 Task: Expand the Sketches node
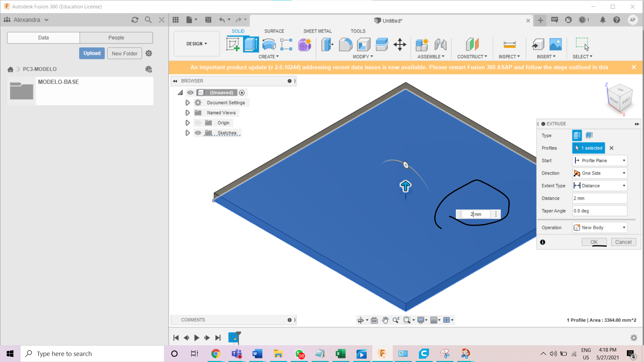tap(187, 133)
